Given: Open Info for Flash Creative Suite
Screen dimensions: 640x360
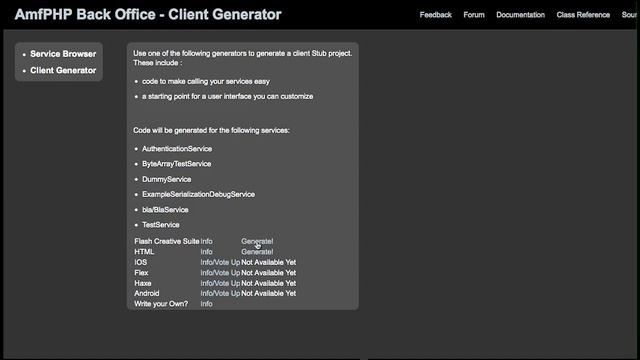Looking at the screenshot, I should coord(206,241).
